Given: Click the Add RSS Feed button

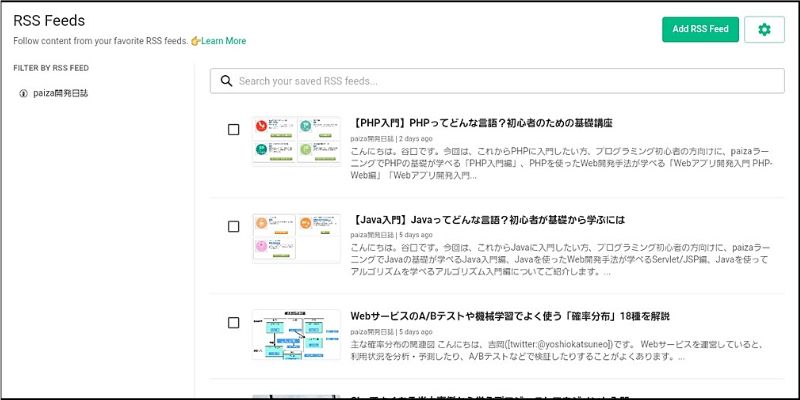Looking at the screenshot, I should coord(700,30).
